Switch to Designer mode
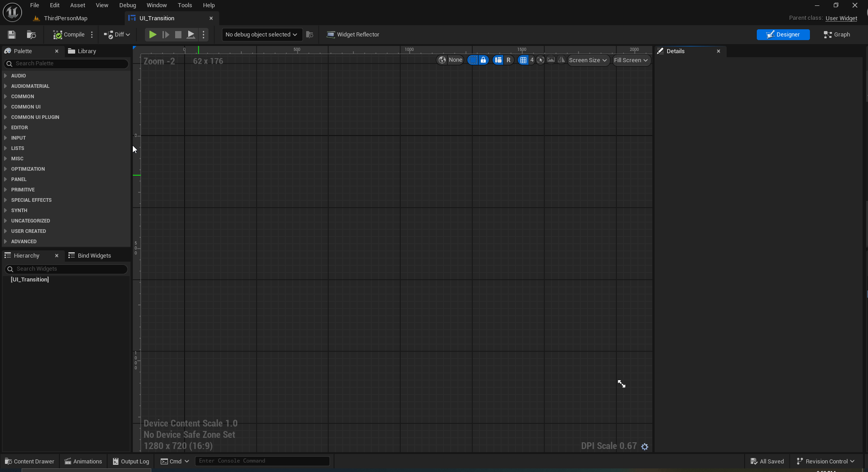 click(783, 35)
